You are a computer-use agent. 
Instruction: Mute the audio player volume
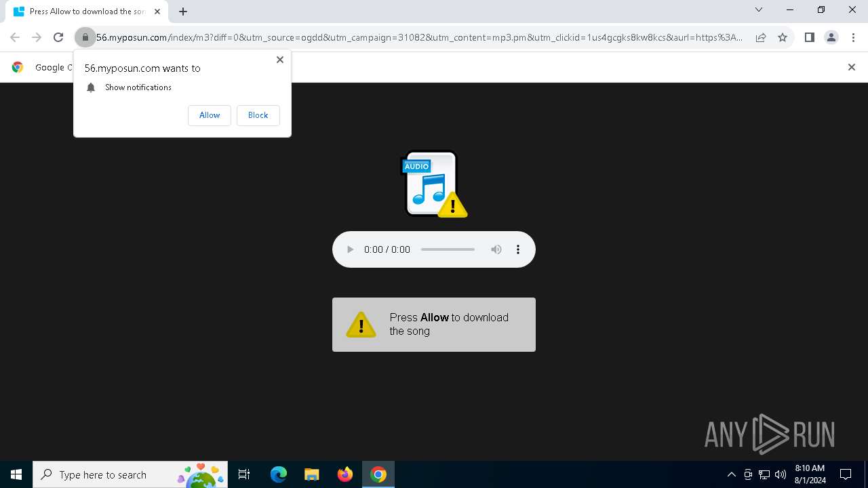[x=496, y=249]
